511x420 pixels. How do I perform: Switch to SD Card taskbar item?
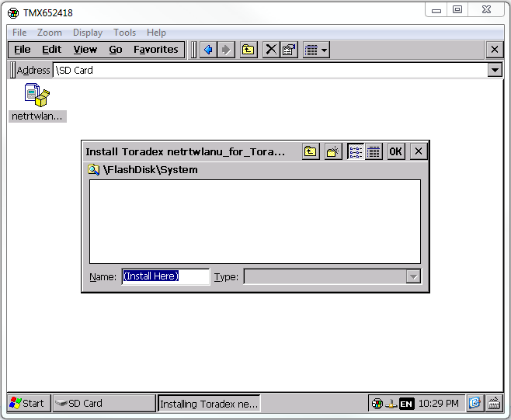(104, 404)
